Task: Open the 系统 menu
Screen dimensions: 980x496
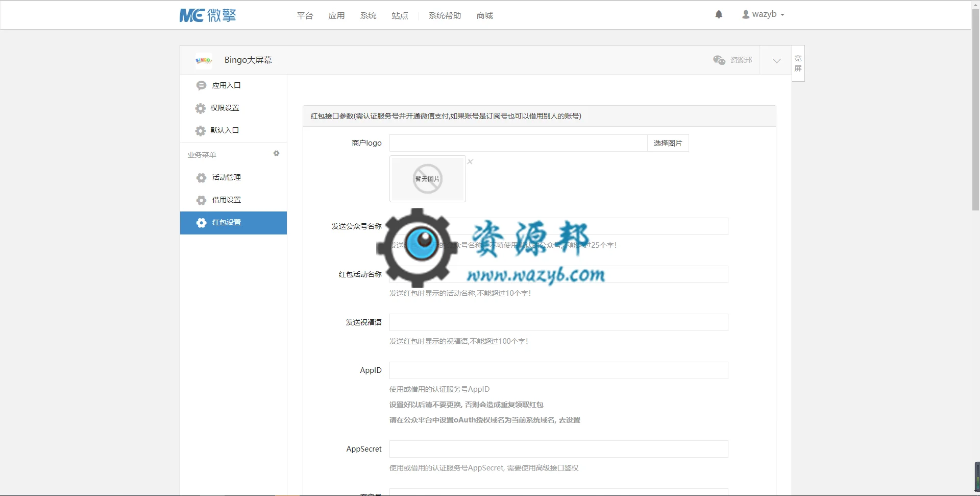Action: 368,15
